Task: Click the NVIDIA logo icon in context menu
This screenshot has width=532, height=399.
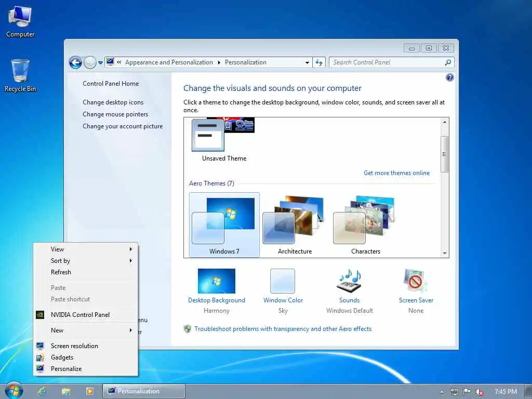Action: click(40, 315)
